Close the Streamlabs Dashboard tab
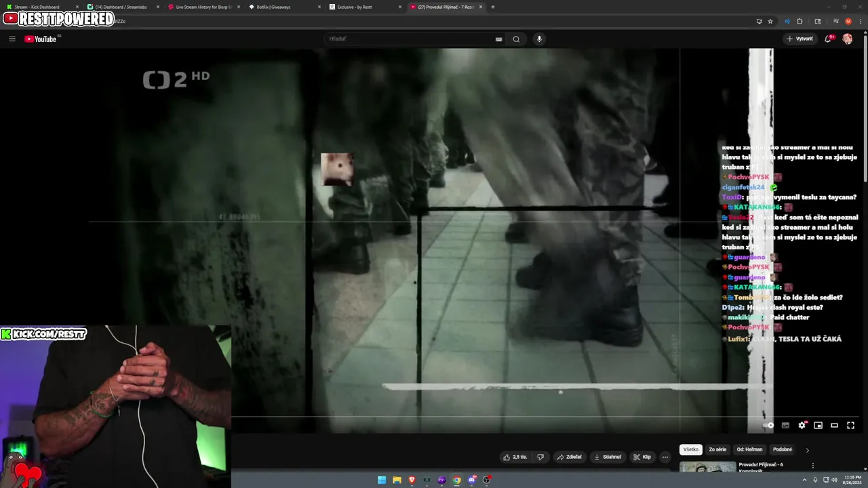This screenshot has width=868, height=488. (158, 7)
